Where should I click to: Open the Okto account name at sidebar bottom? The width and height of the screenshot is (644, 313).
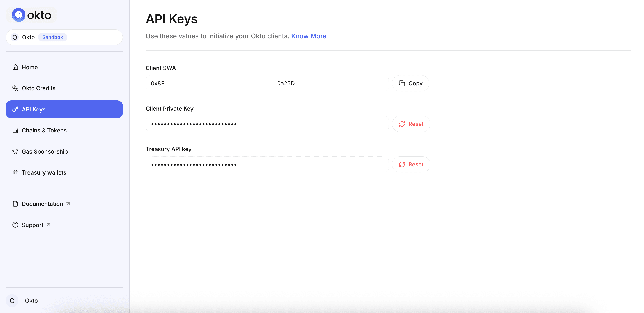tap(31, 300)
